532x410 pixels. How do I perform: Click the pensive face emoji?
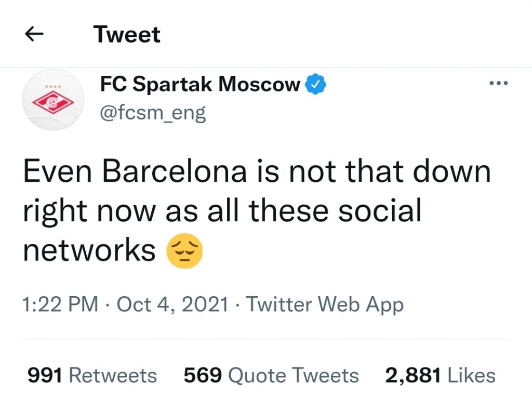(x=183, y=252)
